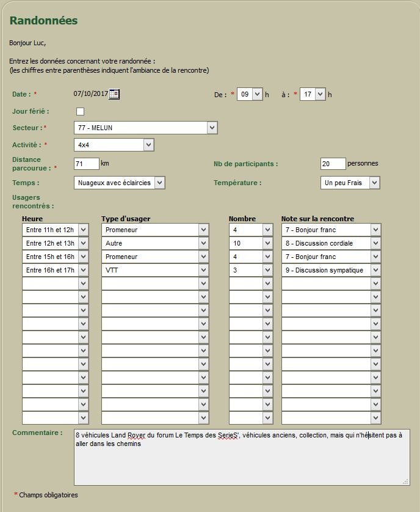
Task: Open the Temps Nuageux avec éclaircies dropdown
Action: (x=120, y=183)
